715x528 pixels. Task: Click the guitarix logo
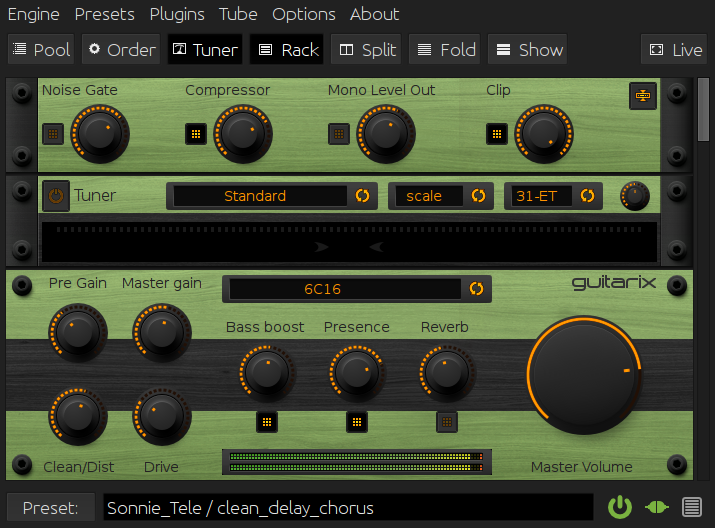[614, 284]
